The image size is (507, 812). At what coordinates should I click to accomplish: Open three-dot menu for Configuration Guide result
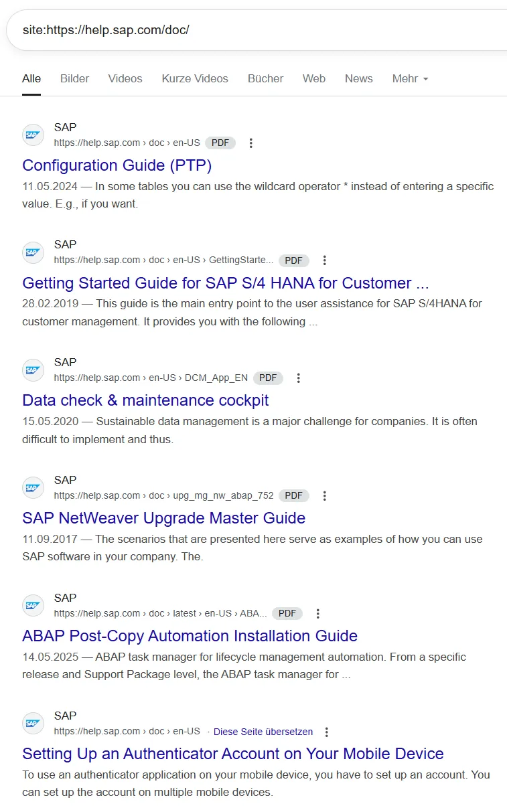[x=250, y=143]
